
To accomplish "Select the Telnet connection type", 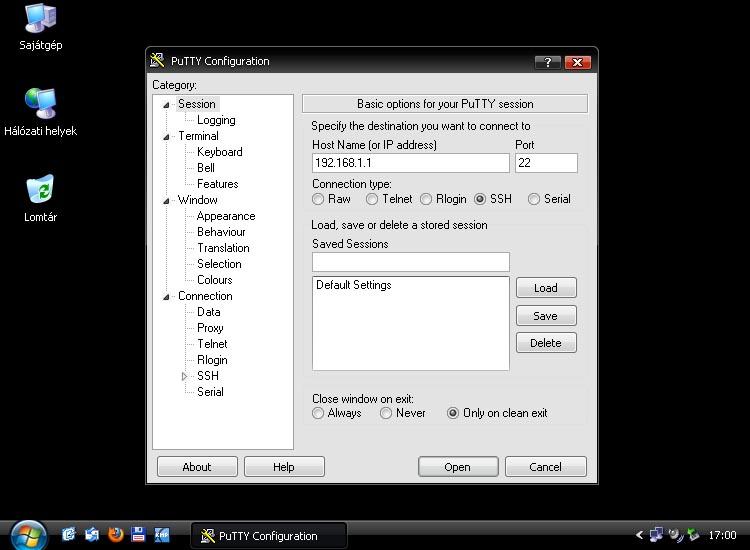I will (x=372, y=199).
